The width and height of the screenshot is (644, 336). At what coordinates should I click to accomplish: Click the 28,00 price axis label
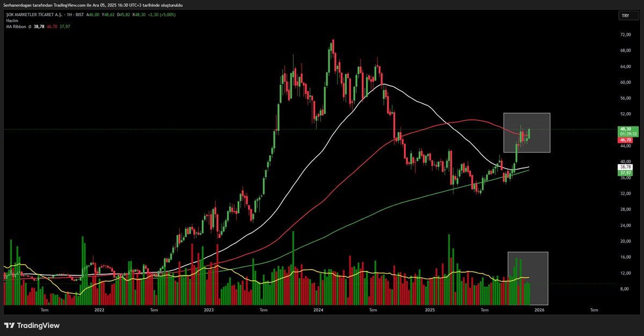click(x=625, y=209)
